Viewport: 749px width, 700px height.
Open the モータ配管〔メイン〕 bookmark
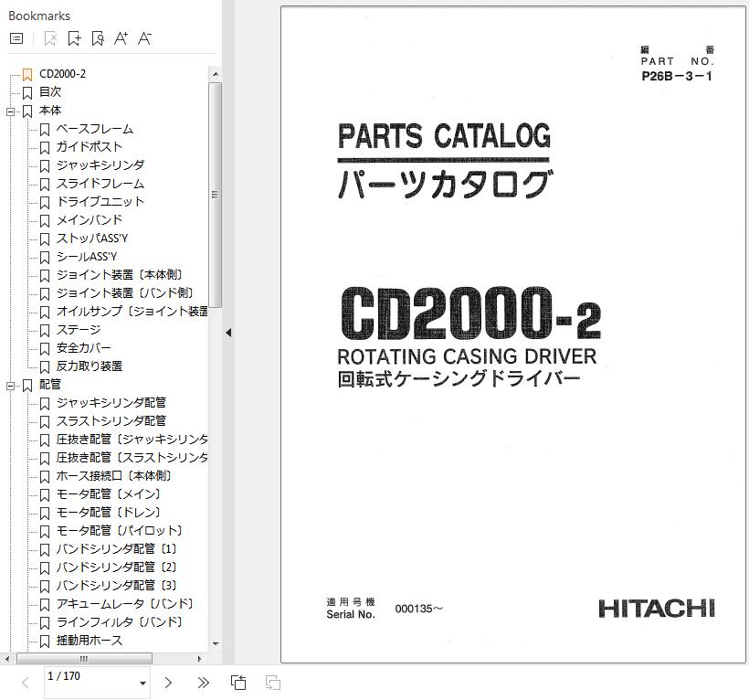pyautogui.click(x=109, y=494)
